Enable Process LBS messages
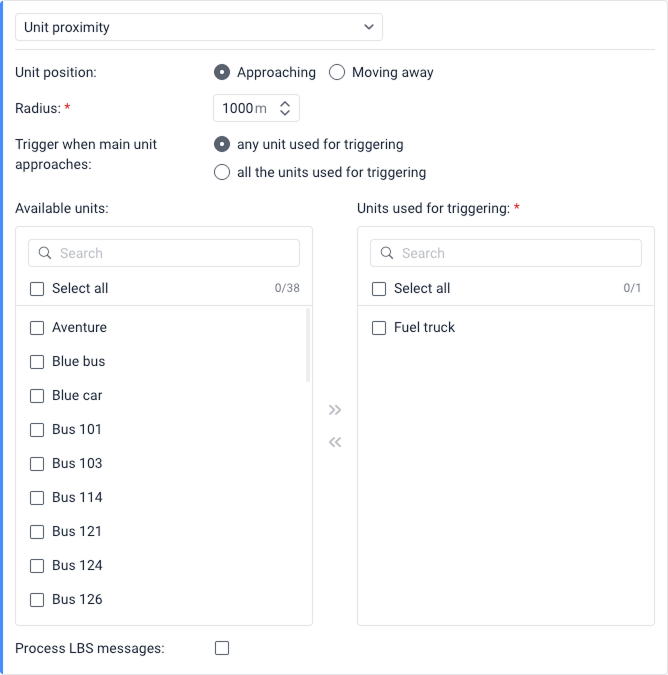Image resolution: width=668 pixels, height=675 pixels. tap(222, 648)
